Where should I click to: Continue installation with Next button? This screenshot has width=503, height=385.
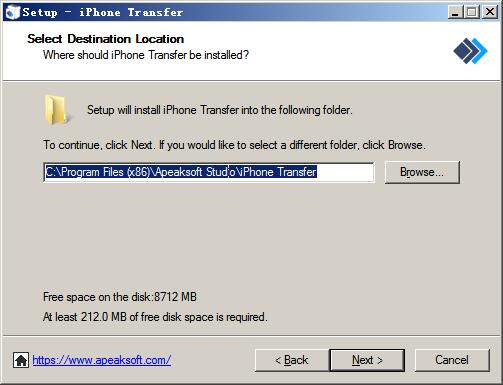367,360
